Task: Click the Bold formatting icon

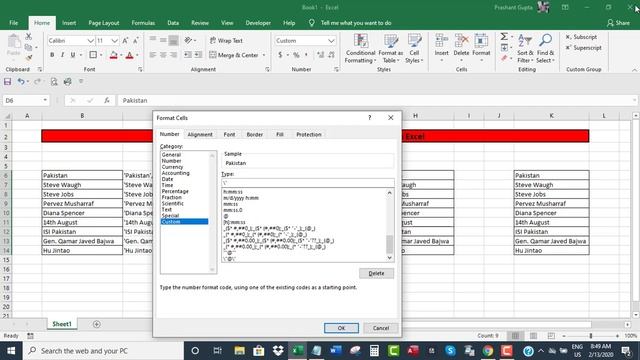Action: 52,55
